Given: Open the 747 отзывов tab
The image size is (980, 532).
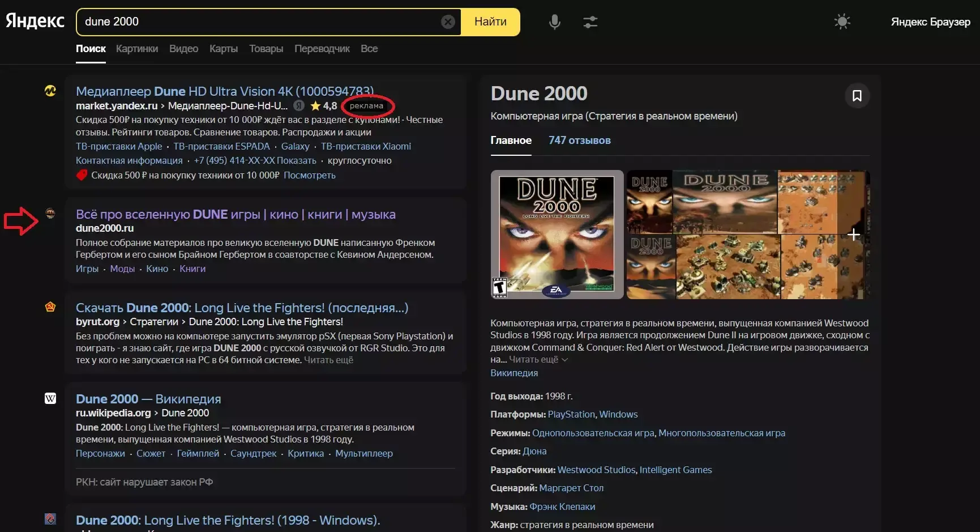Looking at the screenshot, I should pos(579,140).
